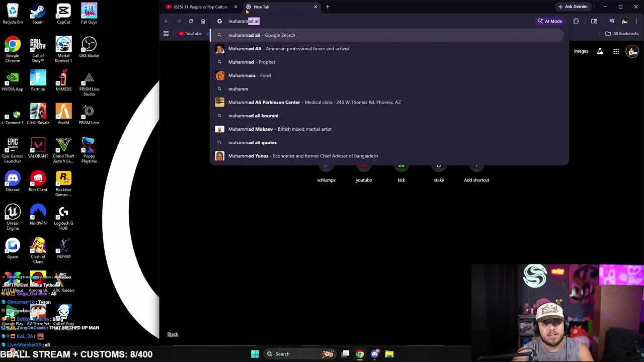Launch OBS Studio from the desktop
644x362 pixels.
(89, 47)
